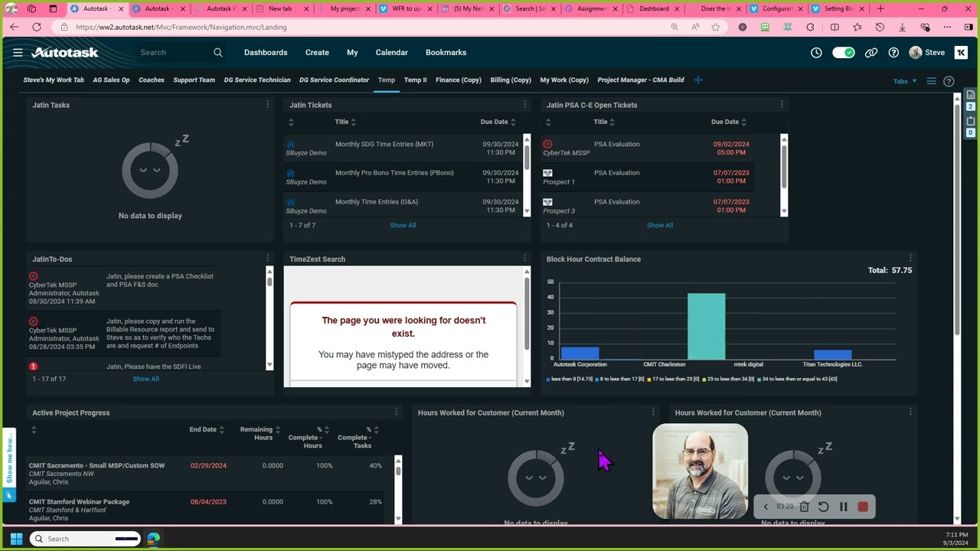
Task: Show All in JatinTo-Dos
Action: [145, 379]
